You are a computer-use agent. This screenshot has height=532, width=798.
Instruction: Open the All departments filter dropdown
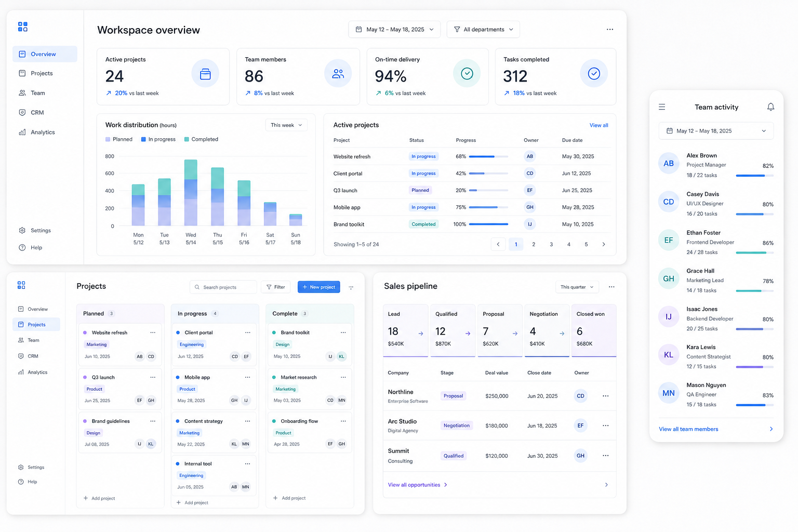click(x=483, y=30)
